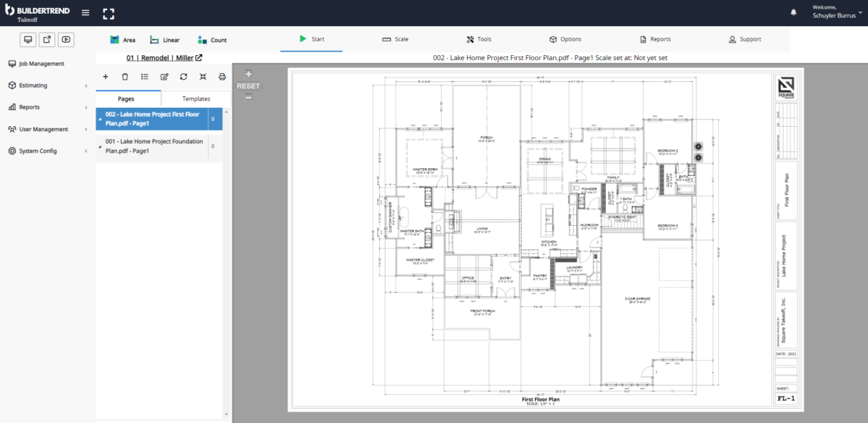The height and width of the screenshot is (423, 868).
Task: Open the Tools tab
Action: 479,39
